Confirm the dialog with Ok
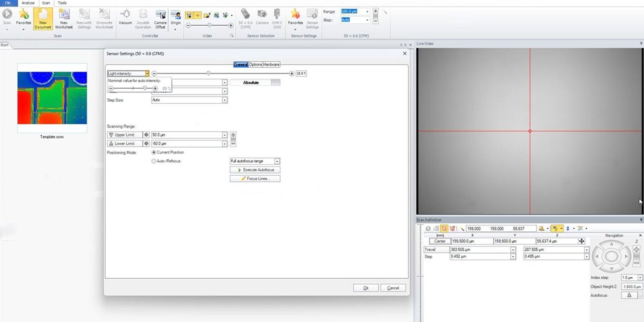The width and height of the screenshot is (644, 322). (x=366, y=288)
